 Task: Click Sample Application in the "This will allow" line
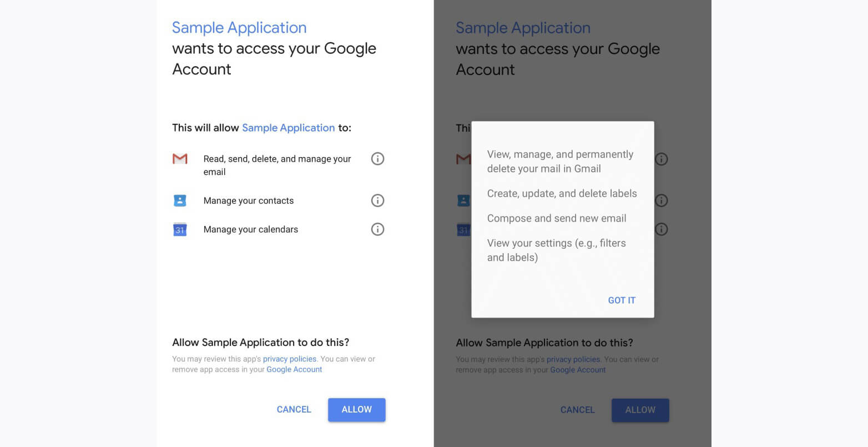288,128
